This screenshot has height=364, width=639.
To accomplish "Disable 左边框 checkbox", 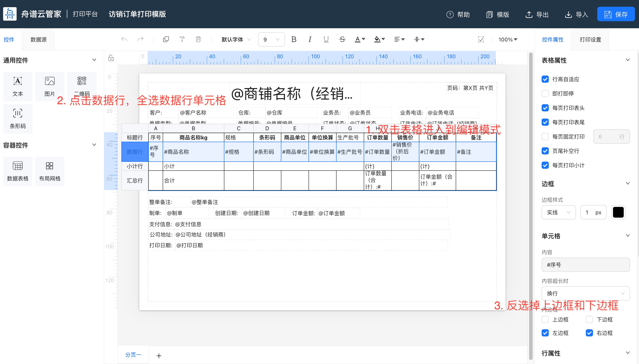I will [x=545, y=333].
